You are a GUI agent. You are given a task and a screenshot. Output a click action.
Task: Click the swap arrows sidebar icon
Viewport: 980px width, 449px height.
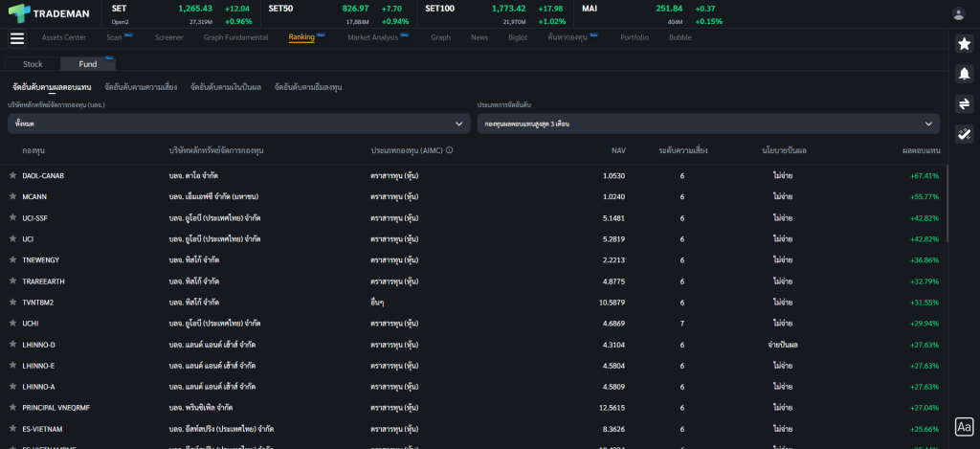coord(965,103)
